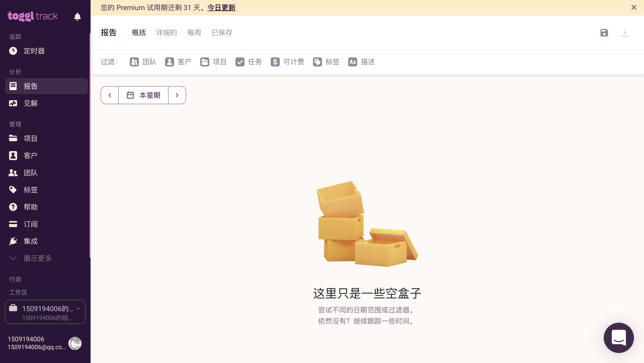Open the 任务 filter dropdown

pos(249,62)
